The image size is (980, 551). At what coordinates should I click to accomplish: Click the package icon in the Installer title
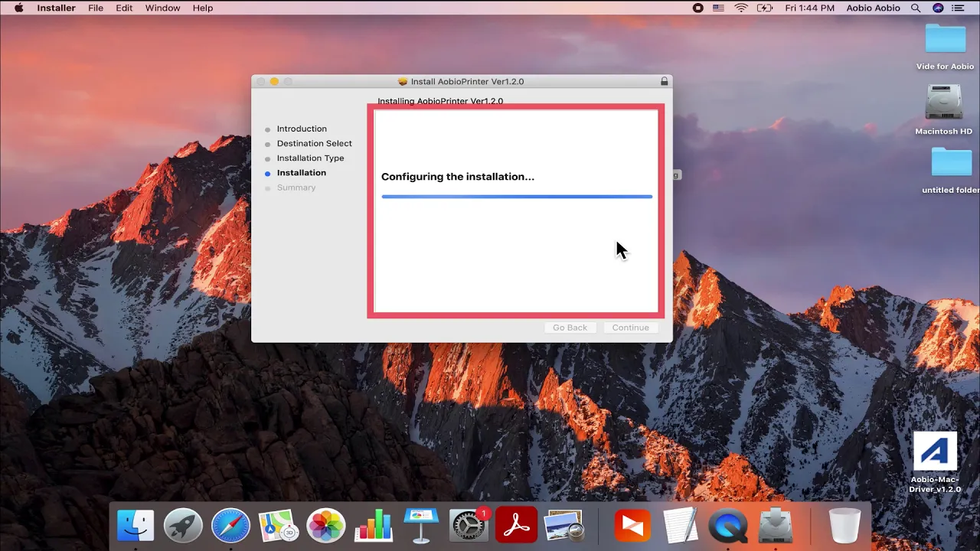tap(403, 81)
